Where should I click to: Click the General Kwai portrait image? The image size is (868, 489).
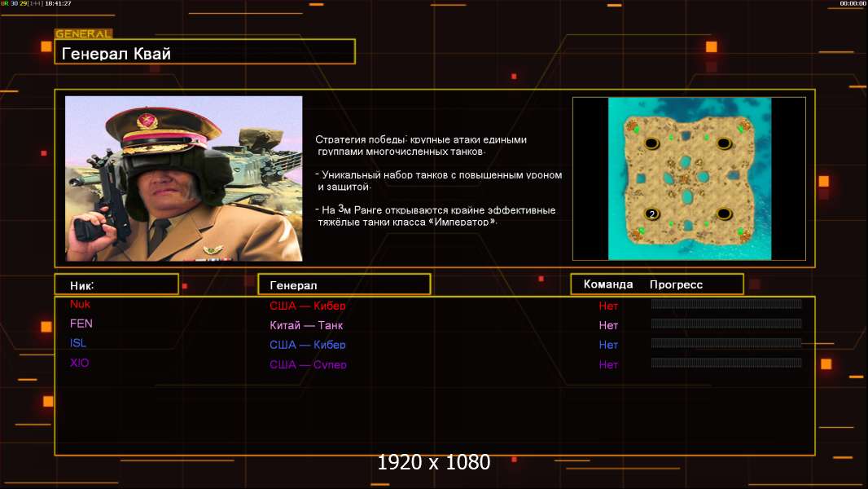tap(183, 178)
